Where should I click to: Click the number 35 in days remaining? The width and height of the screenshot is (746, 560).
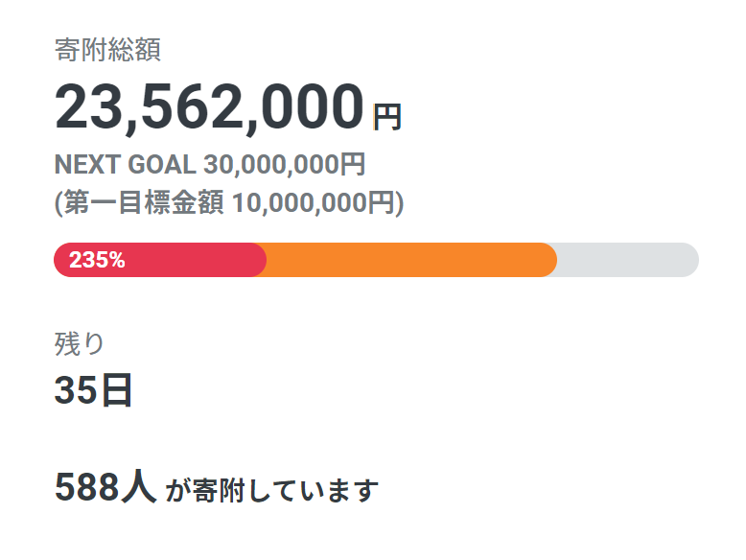[x=77, y=390]
